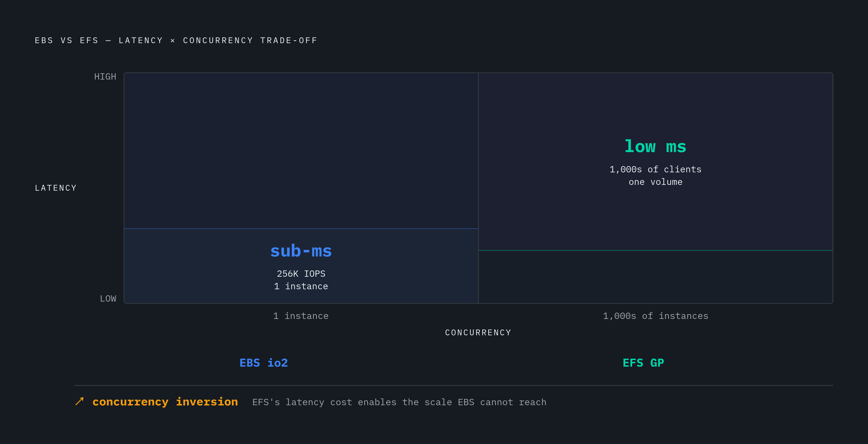Image resolution: width=868 pixels, height=444 pixels.
Task: Click '1 instance' inside the blue box
Action: [301, 286]
